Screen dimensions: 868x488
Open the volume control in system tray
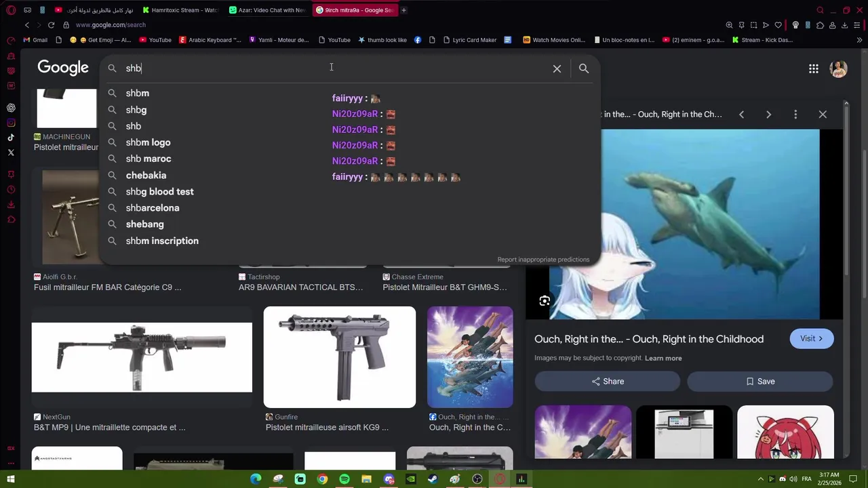pyautogui.click(x=793, y=479)
